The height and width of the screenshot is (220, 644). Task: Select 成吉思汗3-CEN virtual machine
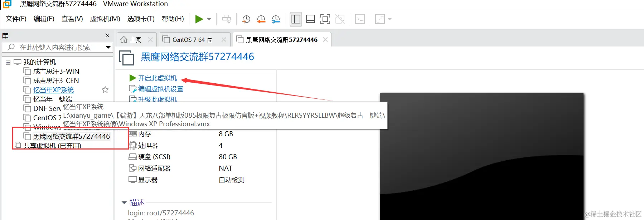coord(56,81)
